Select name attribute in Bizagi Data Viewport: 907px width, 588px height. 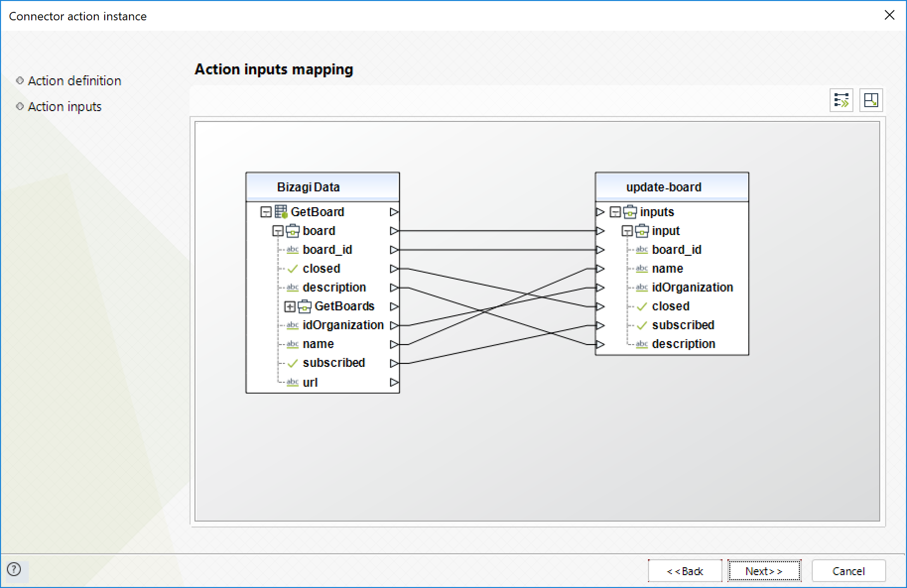coord(319,344)
